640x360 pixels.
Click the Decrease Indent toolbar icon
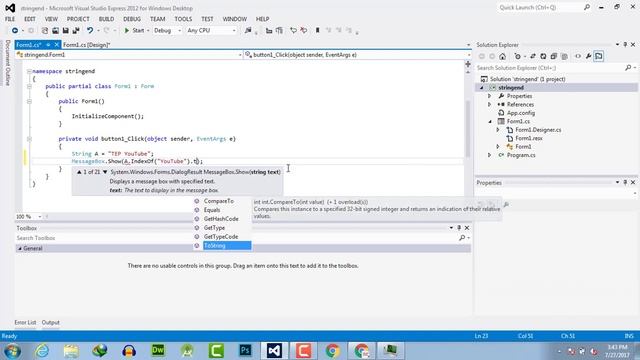(x=269, y=31)
